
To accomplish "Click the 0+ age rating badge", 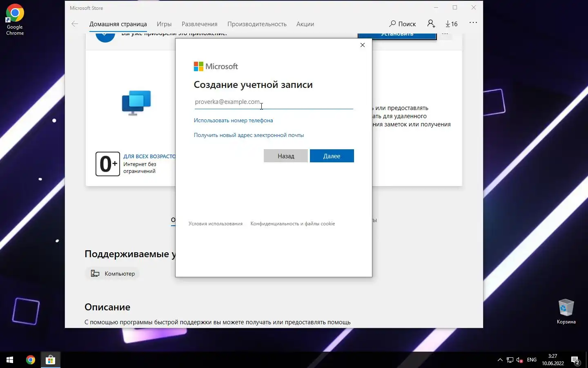I will pyautogui.click(x=108, y=164).
